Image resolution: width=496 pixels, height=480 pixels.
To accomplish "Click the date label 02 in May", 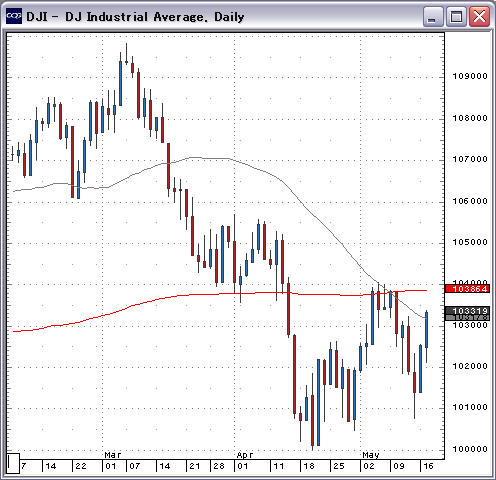I will click(x=369, y=466).
